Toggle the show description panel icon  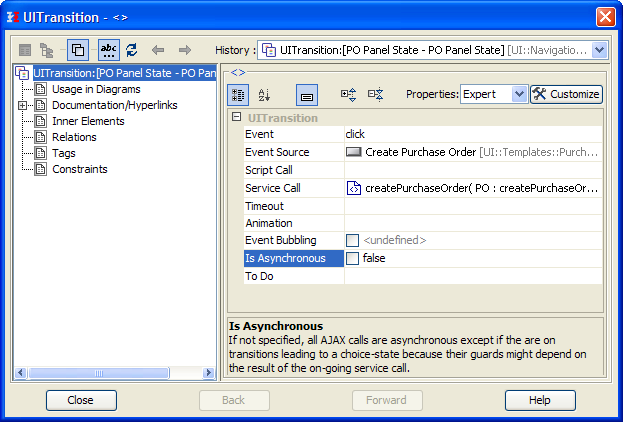(x=308, y=94)
